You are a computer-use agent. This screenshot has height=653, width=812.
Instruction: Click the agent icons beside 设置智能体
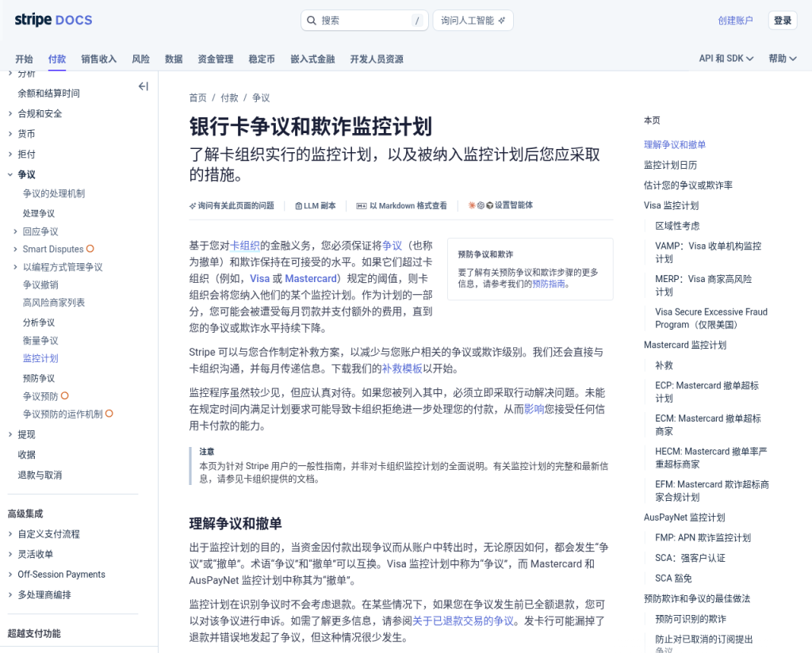481,205
